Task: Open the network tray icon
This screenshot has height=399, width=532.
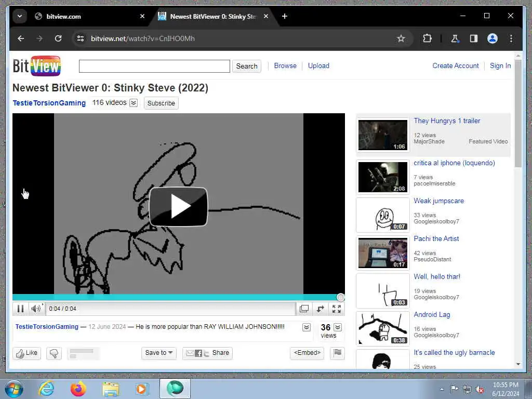Action: coord(467,390)
